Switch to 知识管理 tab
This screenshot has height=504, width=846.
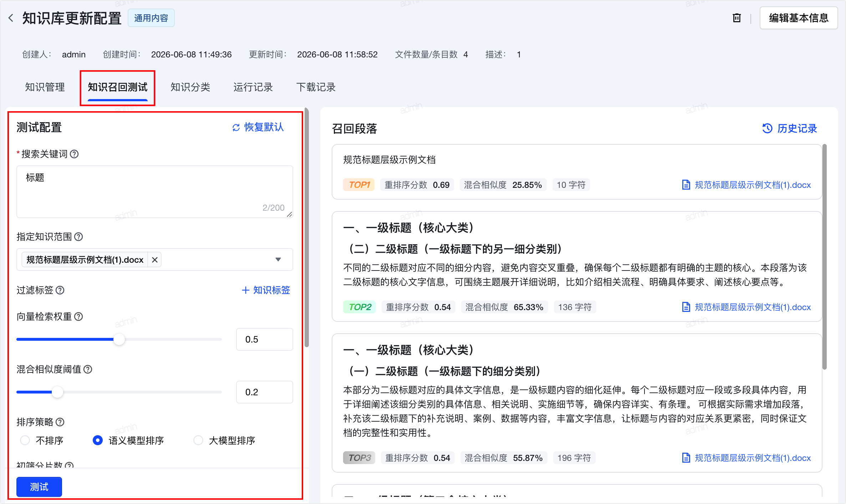click(x=45, y=87)
